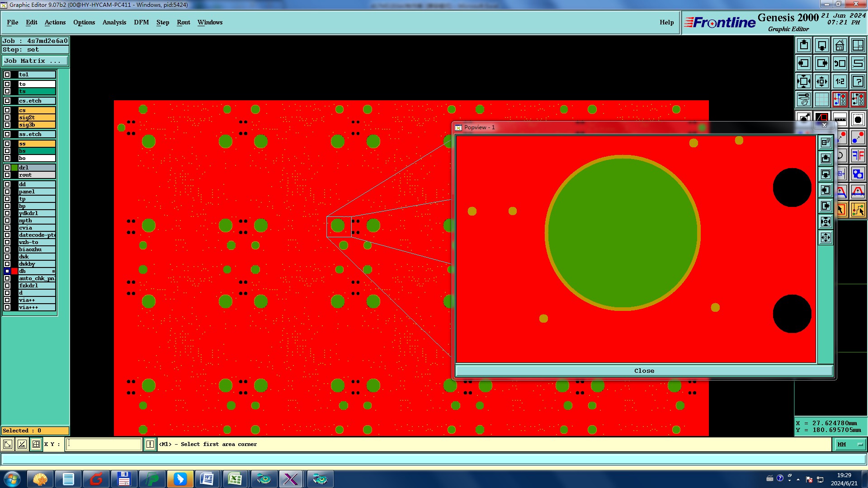Click the 1:2 zoom scale icon
Viewport: 868px width, 488px height.
coord(840,81)
